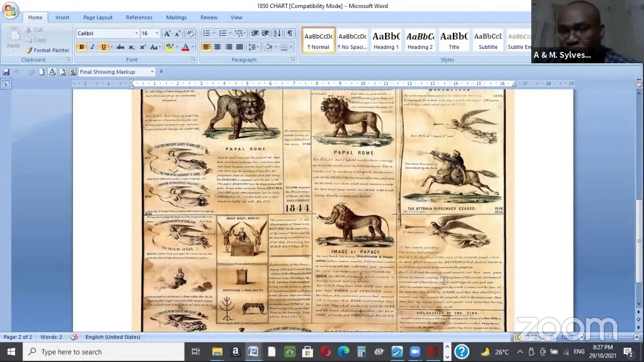
Task: Apply the No Spacing style
Action: click(352, 40)
